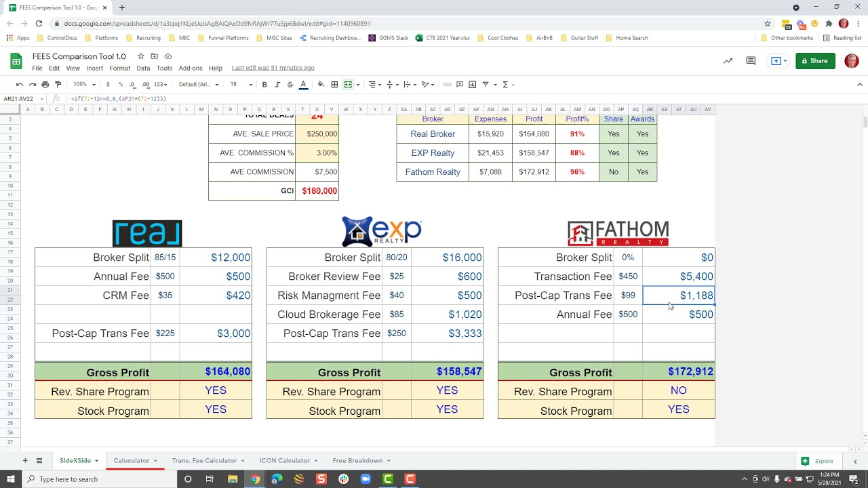The image size is (868, 488).
Task: Insert a comment from the toolbar
Action: 460,85
